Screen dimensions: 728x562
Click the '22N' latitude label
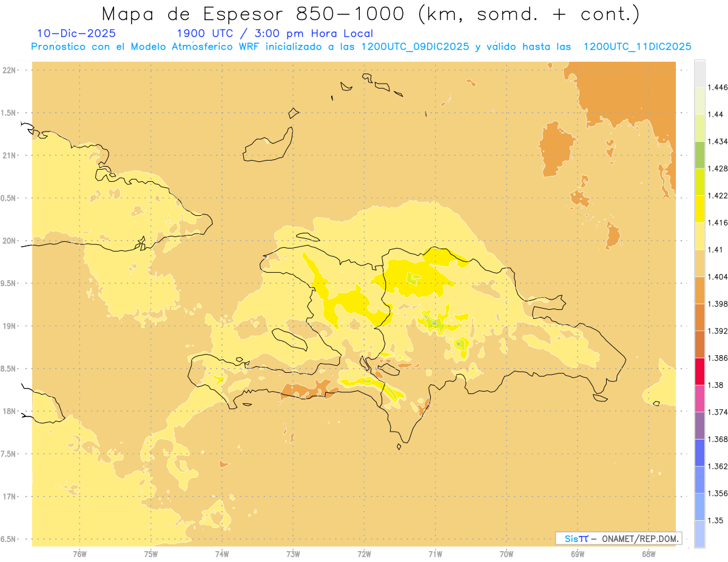pyautogui.click(x=9, y=70)
